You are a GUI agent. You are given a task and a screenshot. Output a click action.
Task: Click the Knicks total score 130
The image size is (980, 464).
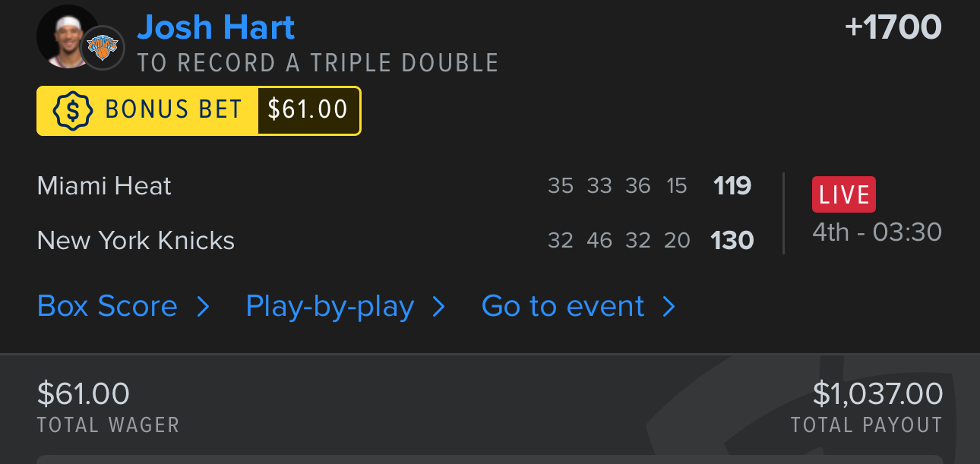732,241
